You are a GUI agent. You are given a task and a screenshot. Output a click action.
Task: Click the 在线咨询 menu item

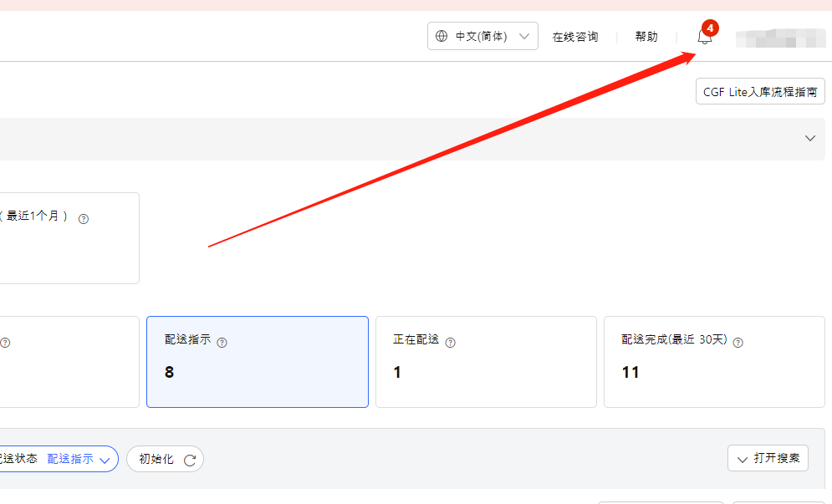(574, 36)
